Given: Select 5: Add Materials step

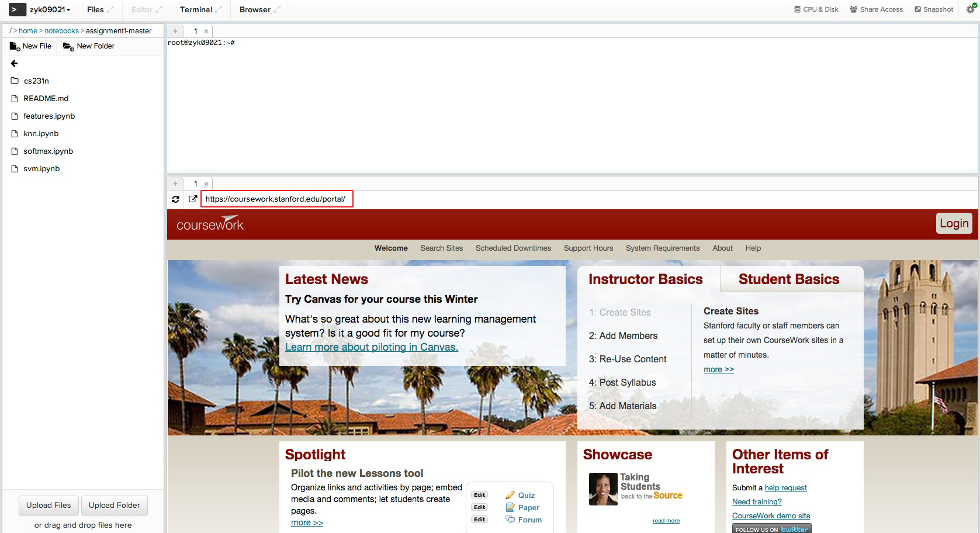Looking at the screenshot, I should point(623,406).
